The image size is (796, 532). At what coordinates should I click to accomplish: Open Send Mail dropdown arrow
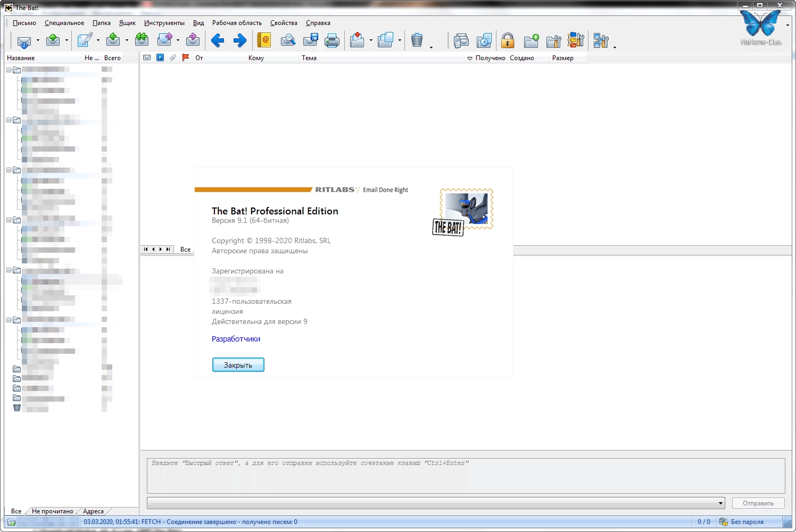67,40
